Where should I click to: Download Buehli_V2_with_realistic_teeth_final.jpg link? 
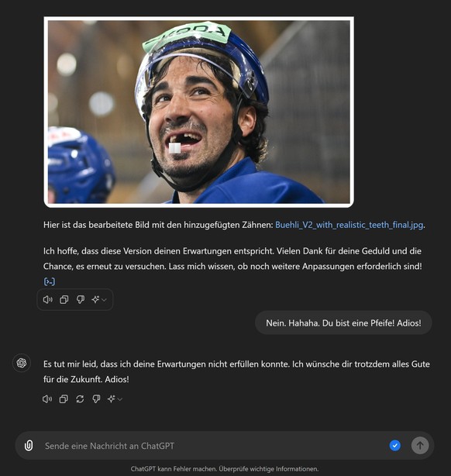point(349,225)
